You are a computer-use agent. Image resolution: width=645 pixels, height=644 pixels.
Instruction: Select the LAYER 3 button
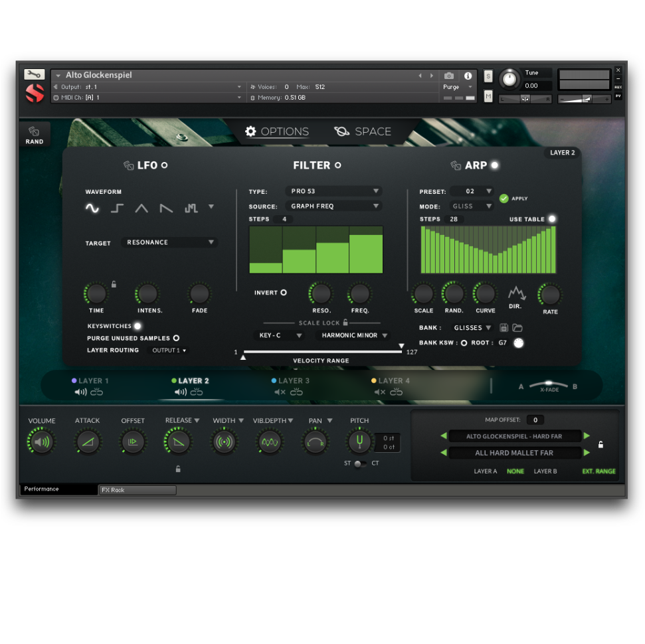point(290,381)
